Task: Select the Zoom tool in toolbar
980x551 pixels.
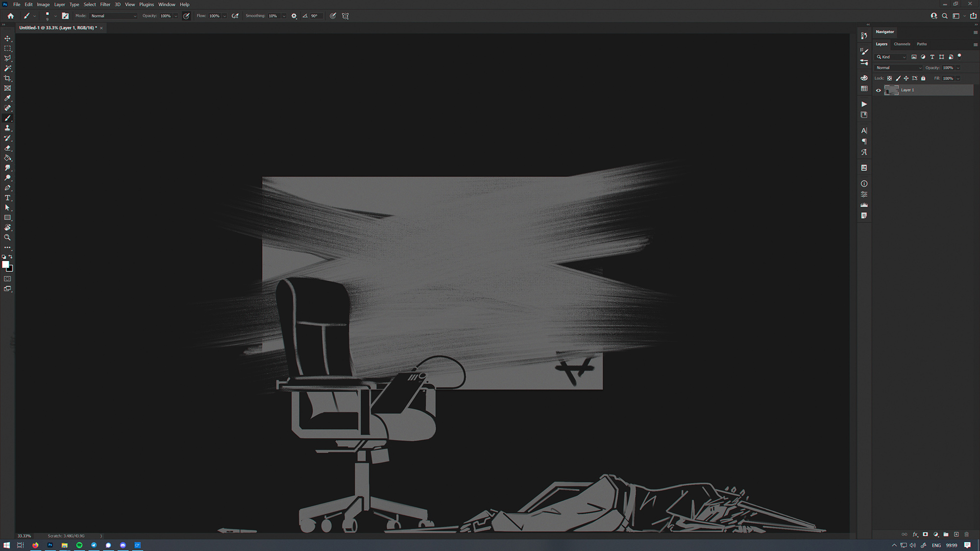Action: click(7, 238)
